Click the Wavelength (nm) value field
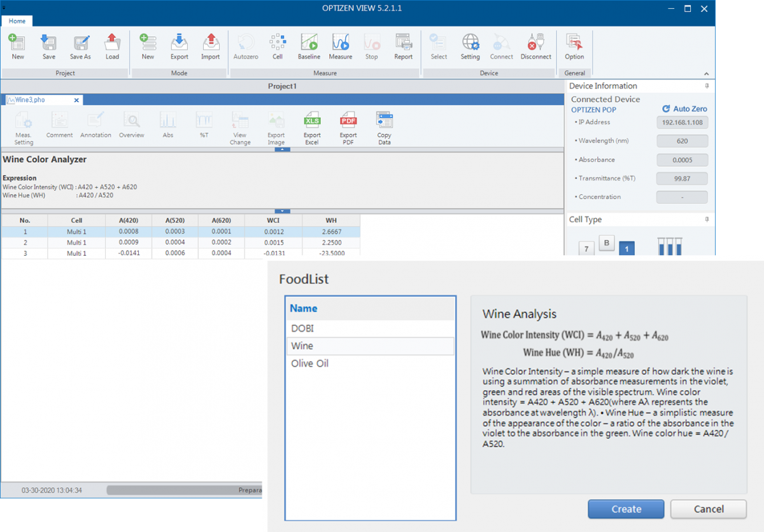 pos(682,141)
